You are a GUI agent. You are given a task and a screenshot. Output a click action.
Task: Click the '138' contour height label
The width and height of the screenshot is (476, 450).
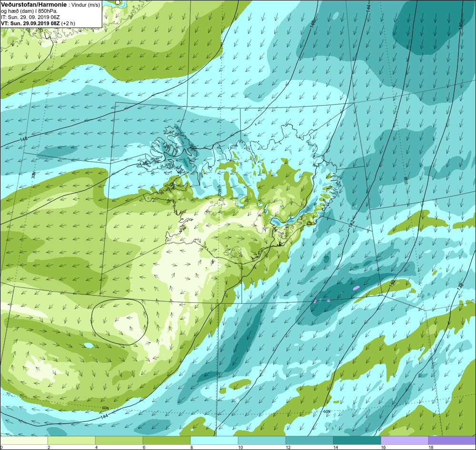coord(460,286)
